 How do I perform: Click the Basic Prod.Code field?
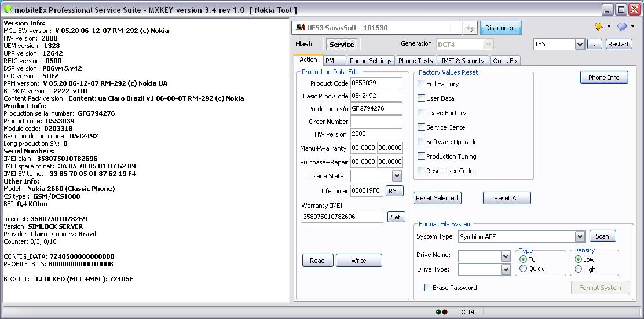pos(376,96)
